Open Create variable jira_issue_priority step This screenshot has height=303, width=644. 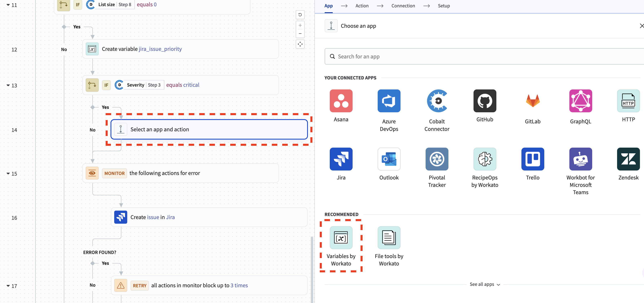180,49
